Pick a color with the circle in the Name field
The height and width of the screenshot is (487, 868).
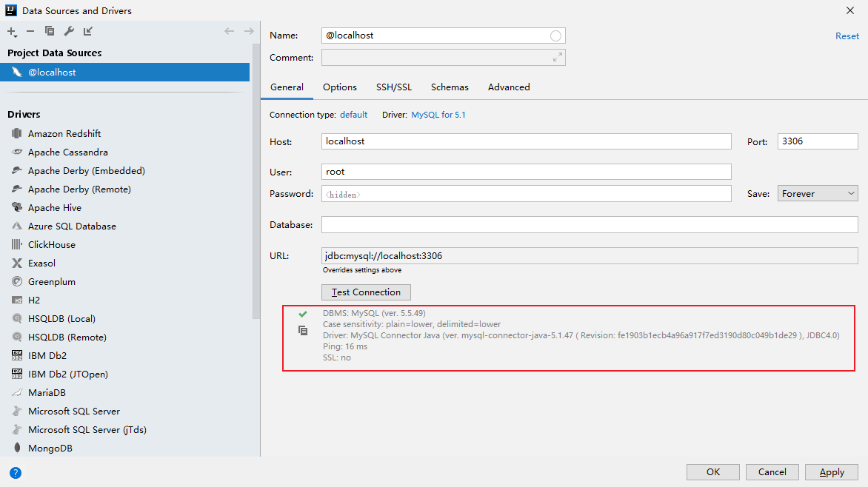coord(555,36)
